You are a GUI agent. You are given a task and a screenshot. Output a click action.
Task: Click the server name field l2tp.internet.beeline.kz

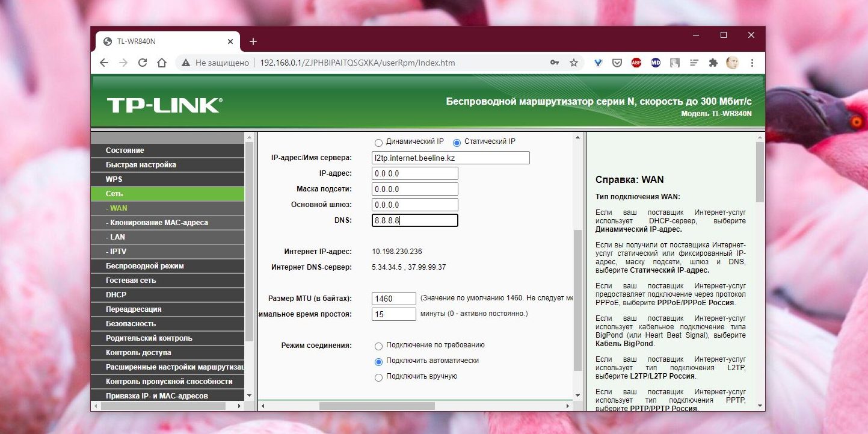tap(451, 158)
